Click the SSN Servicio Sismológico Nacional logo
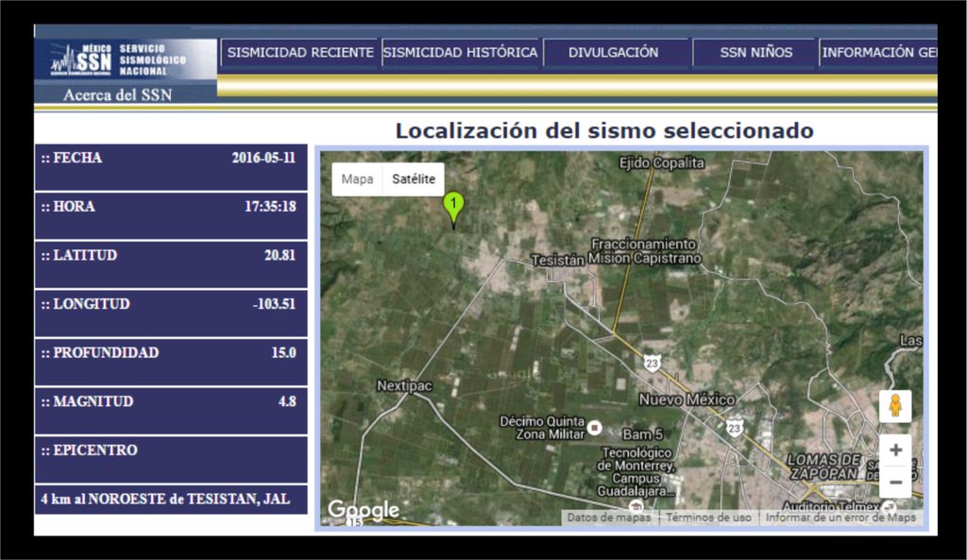 [126, 59]
